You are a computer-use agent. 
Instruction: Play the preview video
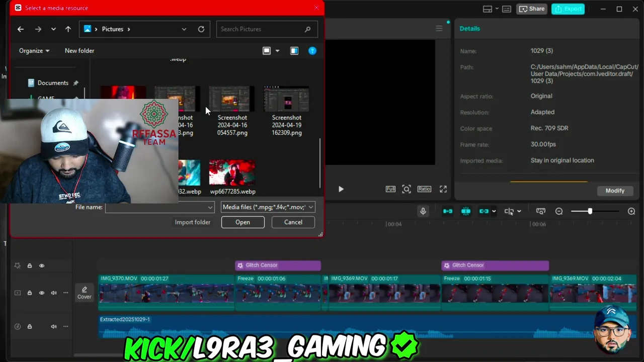coord(341,189)
